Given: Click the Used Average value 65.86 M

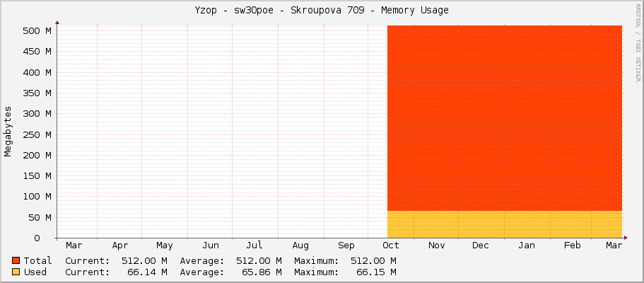Looking at the screenshot, I should point(262,272).
